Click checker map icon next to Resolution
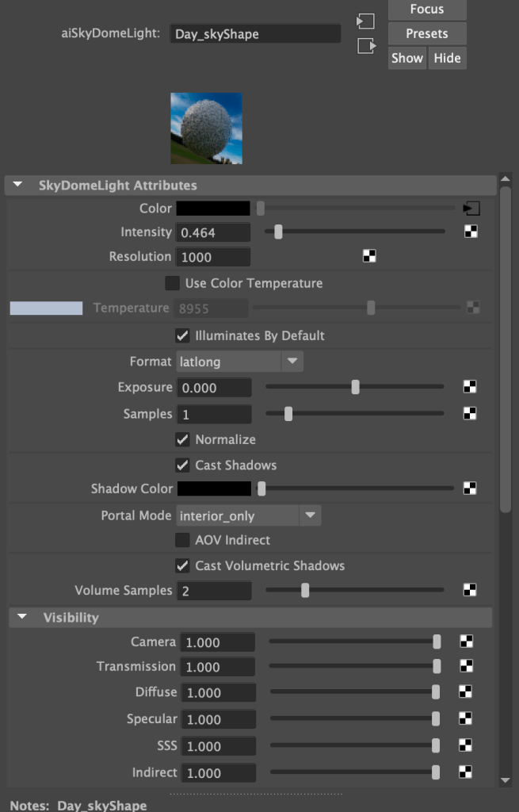 tap(368, 256)
